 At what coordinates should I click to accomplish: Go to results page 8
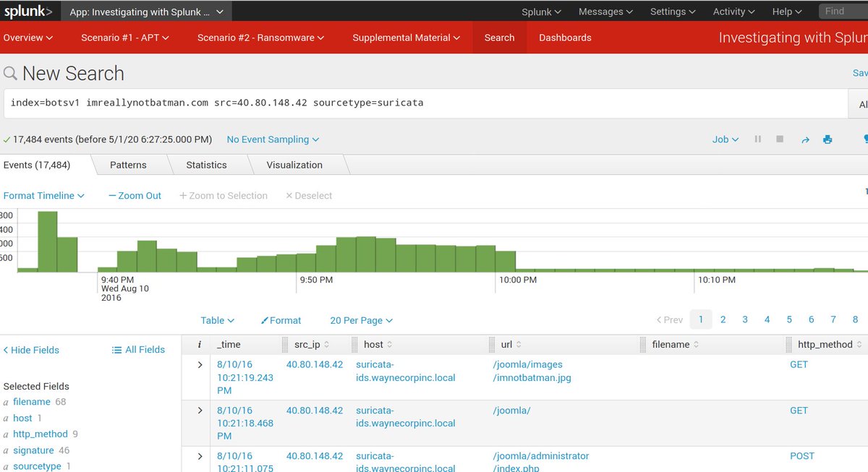(855, 319)
